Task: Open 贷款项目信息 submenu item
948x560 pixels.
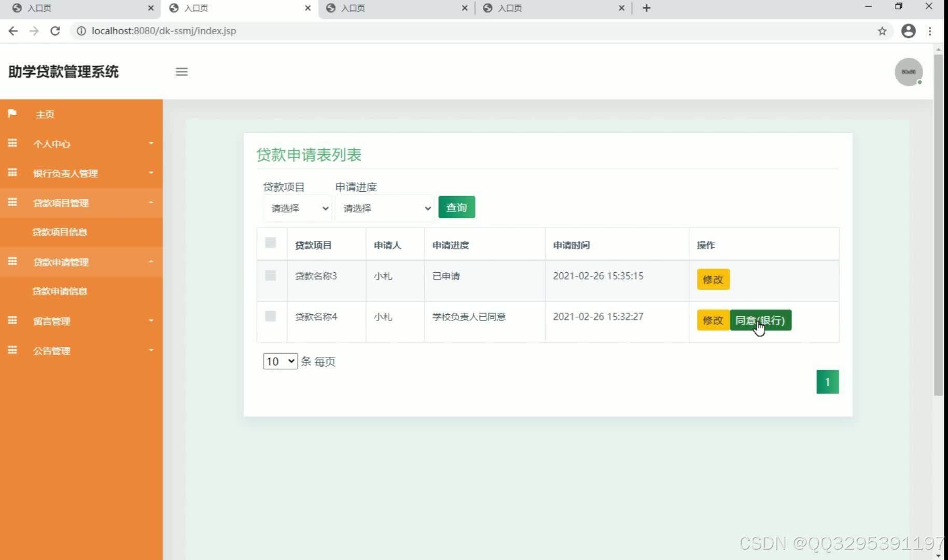Action: 60,232
